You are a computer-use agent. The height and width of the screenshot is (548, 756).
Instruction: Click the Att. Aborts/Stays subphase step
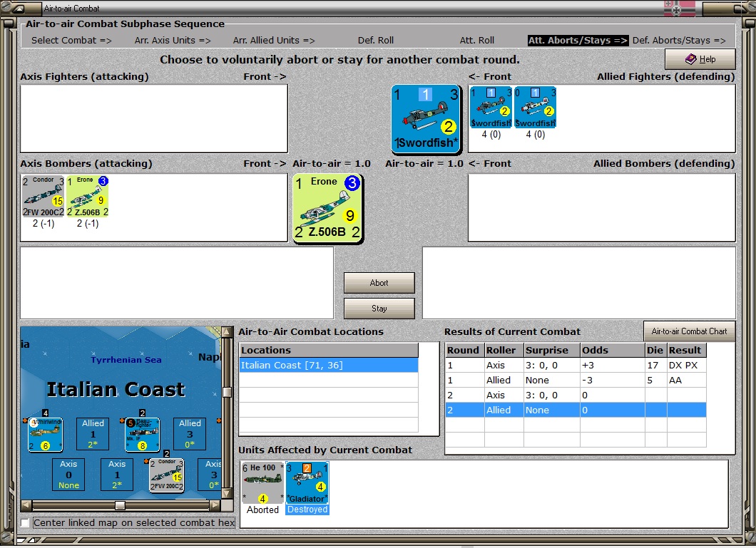tap(578, 41)
